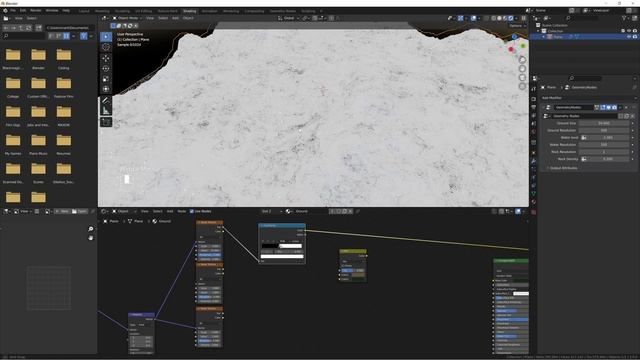
Task: Click Open button in image editor
Action: tap(80, 211)
